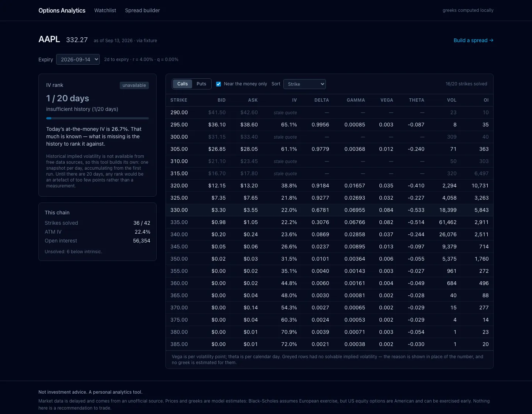
Task: Open the Expiry date dropdown
Action: (x=78, y=59)
